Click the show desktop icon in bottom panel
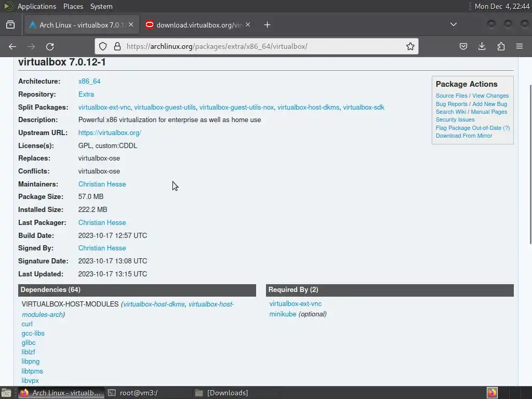532x399 pixels. pos(6,393)
